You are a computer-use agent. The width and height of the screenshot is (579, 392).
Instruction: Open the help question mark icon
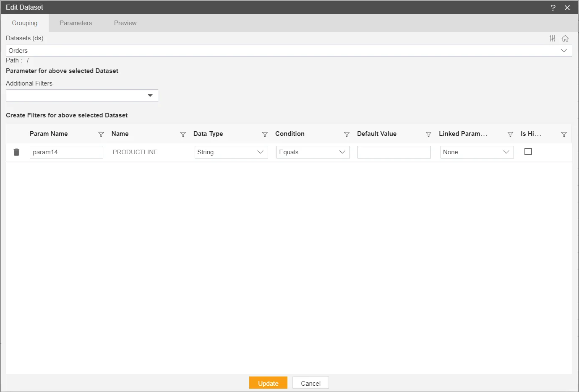[553, 8]
